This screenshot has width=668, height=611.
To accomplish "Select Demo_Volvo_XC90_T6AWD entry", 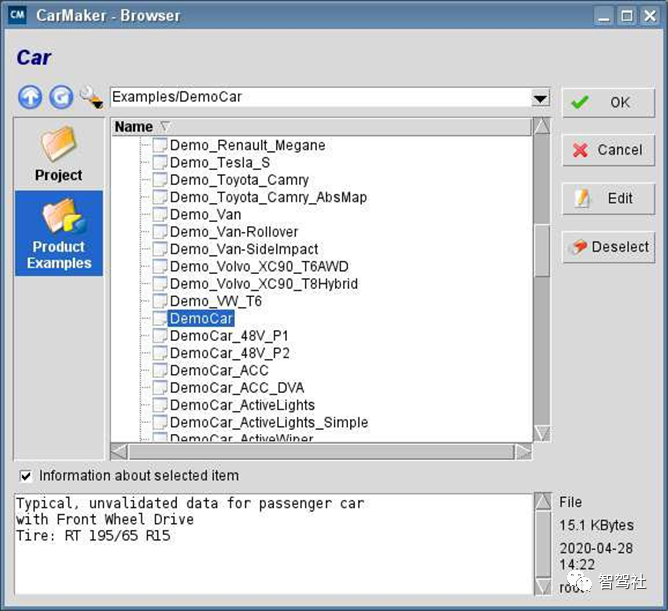I will 259,267.
